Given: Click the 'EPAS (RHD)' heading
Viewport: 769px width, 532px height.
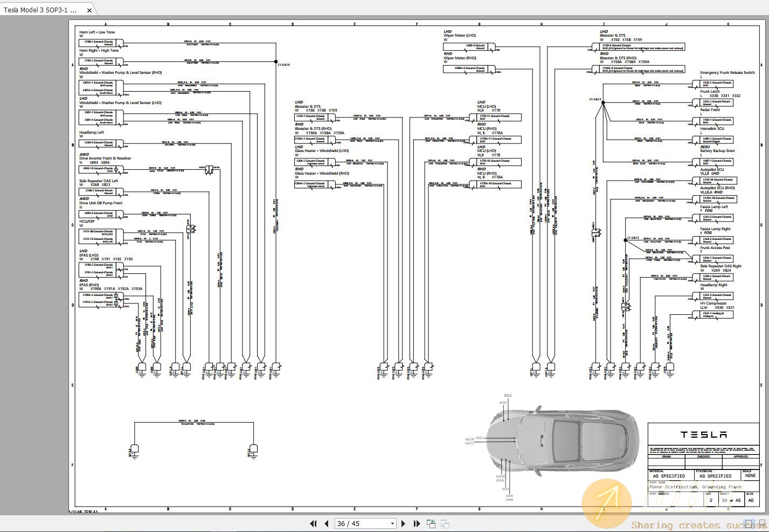Looking at the screenshot, I should tap(89, 285).
